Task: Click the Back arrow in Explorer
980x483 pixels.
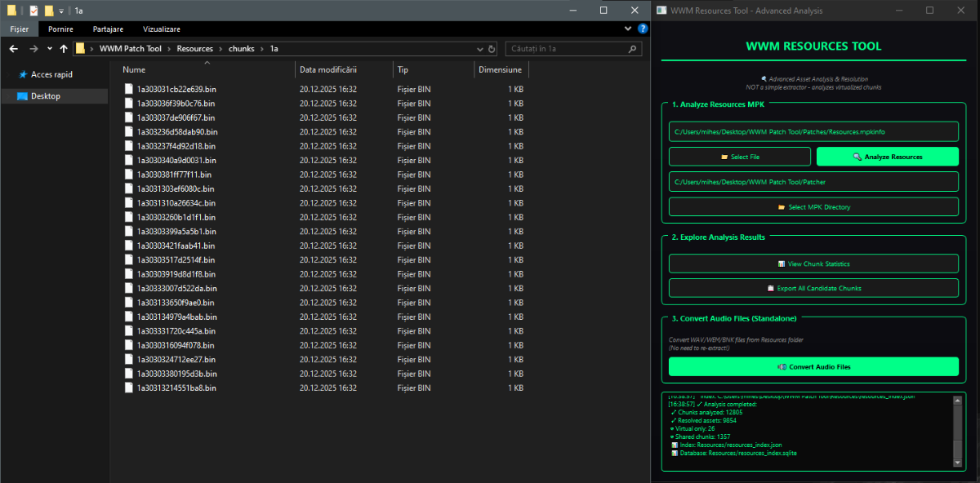Action: pyautogui.click(x=13, y=49)
